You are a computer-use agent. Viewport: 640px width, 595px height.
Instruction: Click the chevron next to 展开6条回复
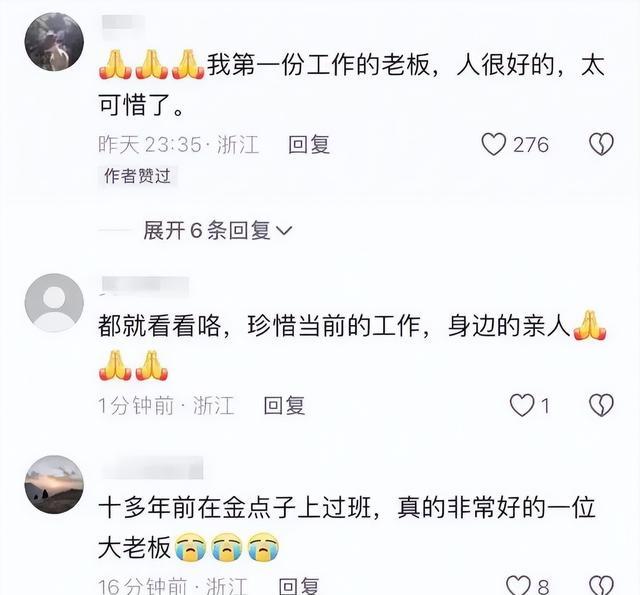pos(284,231)
